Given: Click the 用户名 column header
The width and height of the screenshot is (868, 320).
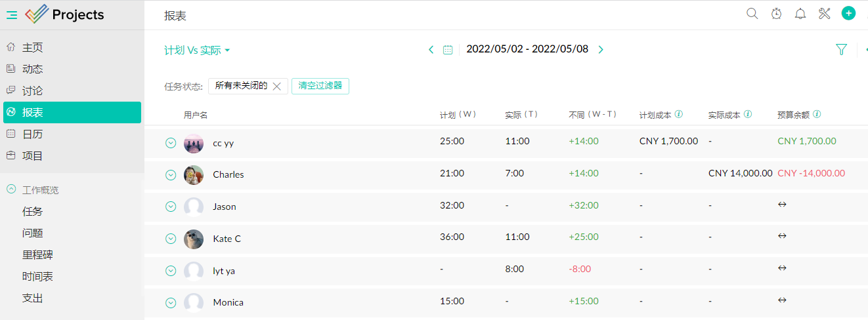Looking at the screenshot, I should (x=196, y=115).
